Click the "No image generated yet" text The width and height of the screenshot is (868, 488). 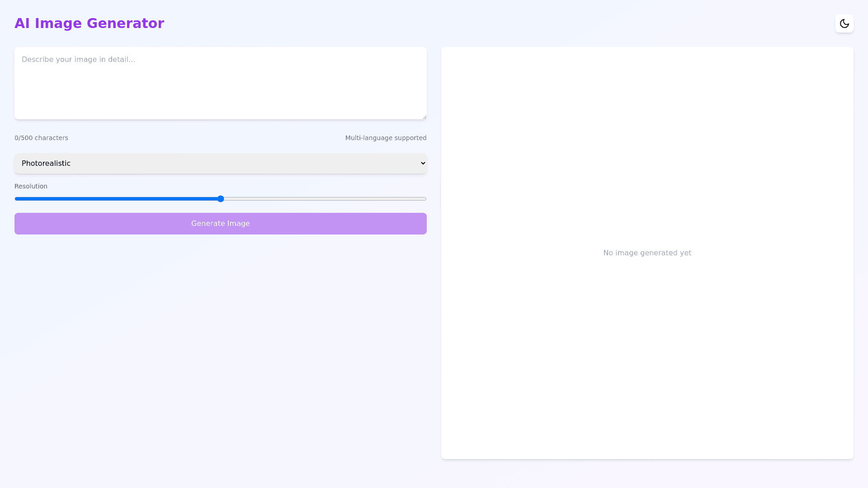click(x=647, y=253)
